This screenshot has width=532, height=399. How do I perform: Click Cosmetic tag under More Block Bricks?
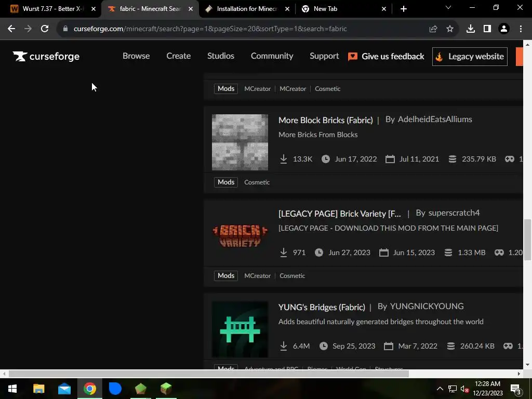(257, 182)
